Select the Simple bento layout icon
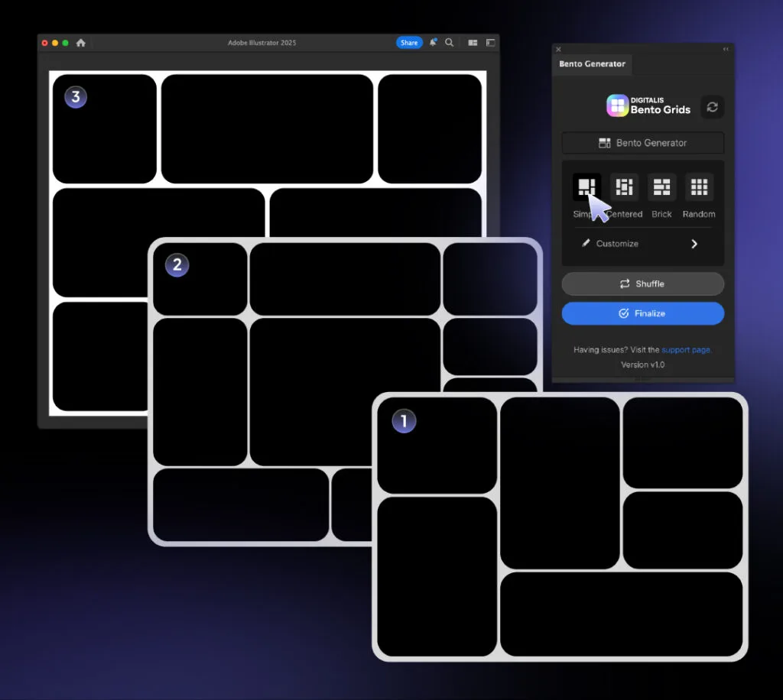The height and width of the screenshot is (700, 783). click(x=586, y=187)
